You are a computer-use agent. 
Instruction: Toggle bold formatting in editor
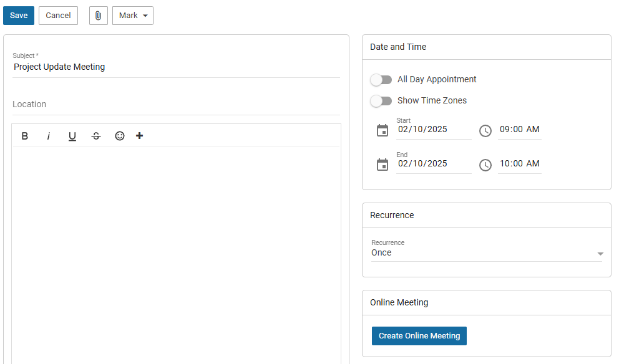[25, 136]
